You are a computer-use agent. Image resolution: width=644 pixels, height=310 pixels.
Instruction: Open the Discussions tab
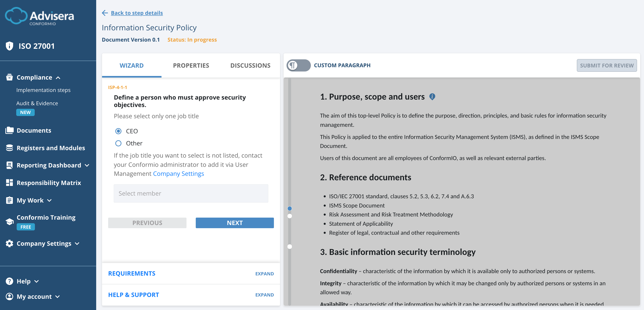(x=250, y=65)
